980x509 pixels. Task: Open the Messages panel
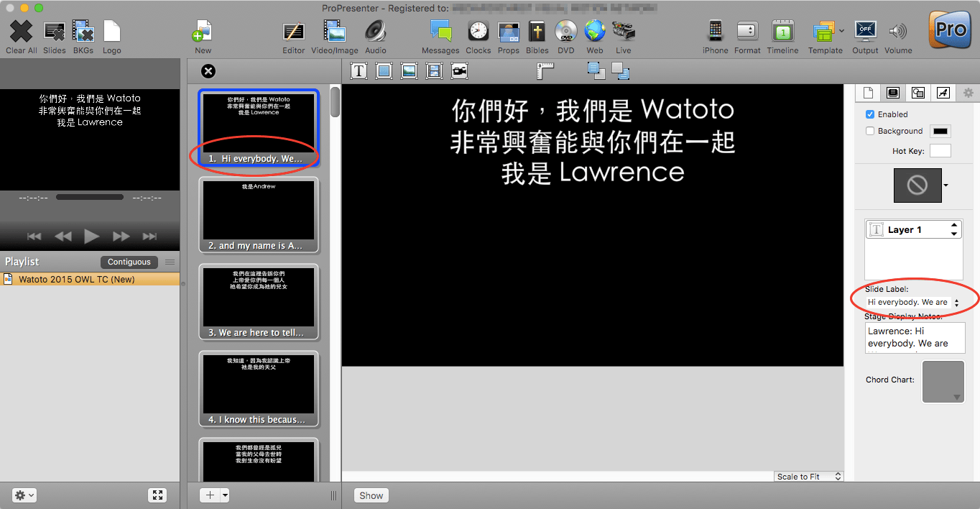tap(440, 32)
